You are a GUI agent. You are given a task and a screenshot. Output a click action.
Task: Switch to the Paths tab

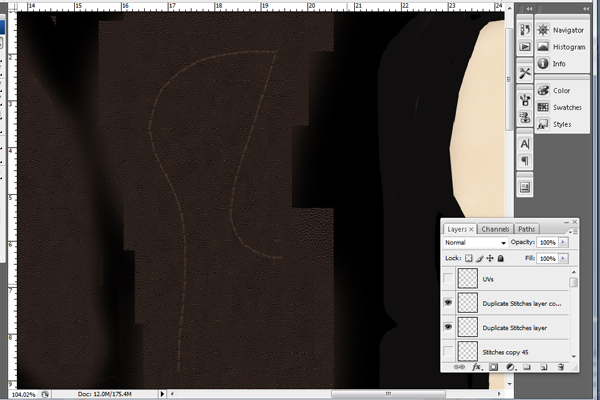pos(527,229)
